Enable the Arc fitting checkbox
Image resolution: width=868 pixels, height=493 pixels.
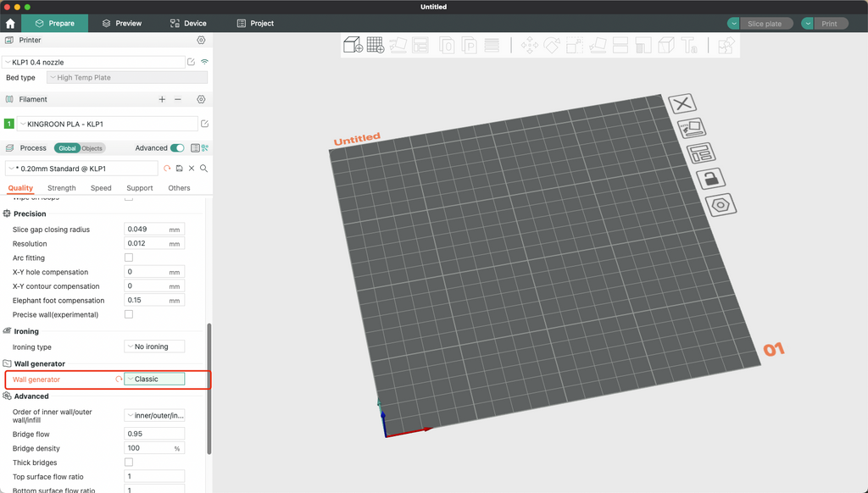coord(129,258)
